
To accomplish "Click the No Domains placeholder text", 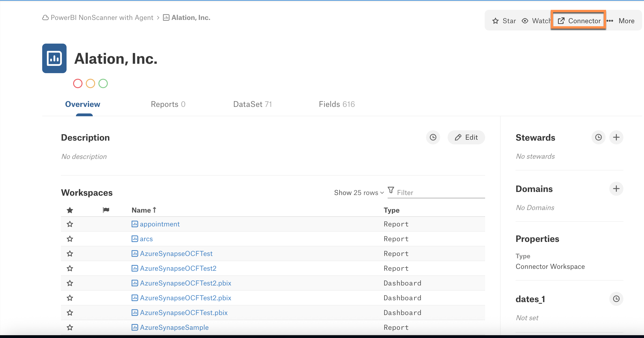I will [535, 207].
